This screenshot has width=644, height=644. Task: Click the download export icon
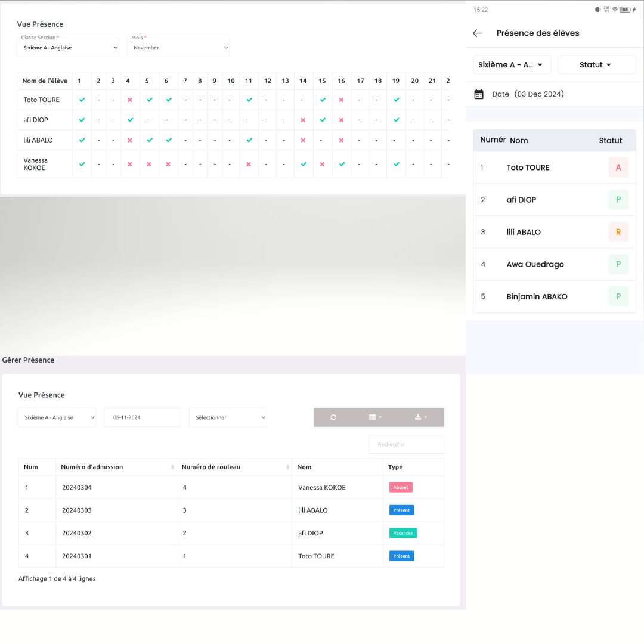point(420,417)
